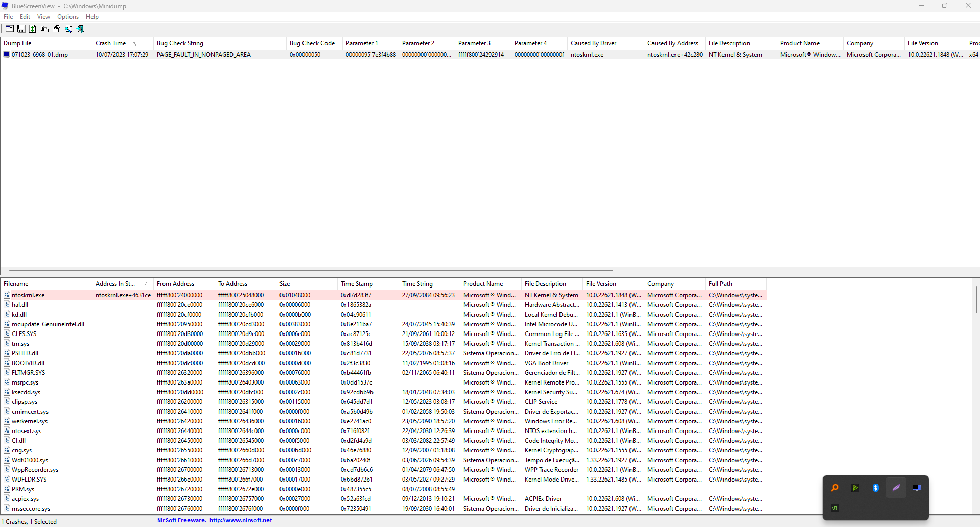Image resolution: width=980 pixels, height=527 pixels.
Task: Select the msseccore.sys driver row
Action: click(383, 509)
